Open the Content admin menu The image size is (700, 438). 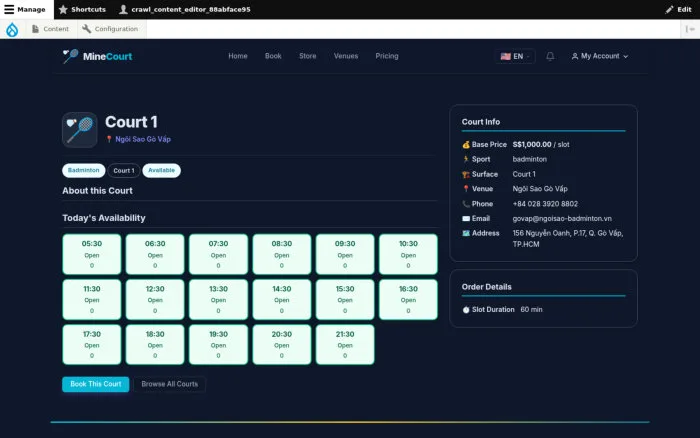(50, 29)
